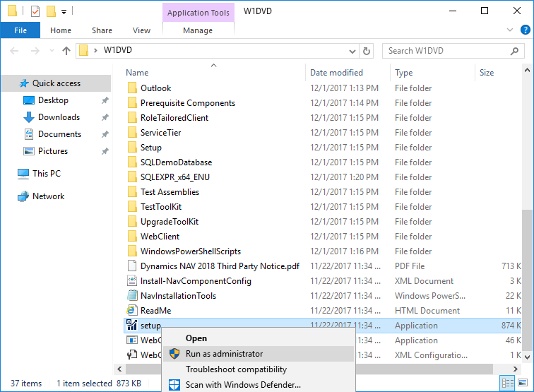Click the SQLEXPR_x64_ENU folder icon
Screen dimensions: 534x392
point(132,177)
